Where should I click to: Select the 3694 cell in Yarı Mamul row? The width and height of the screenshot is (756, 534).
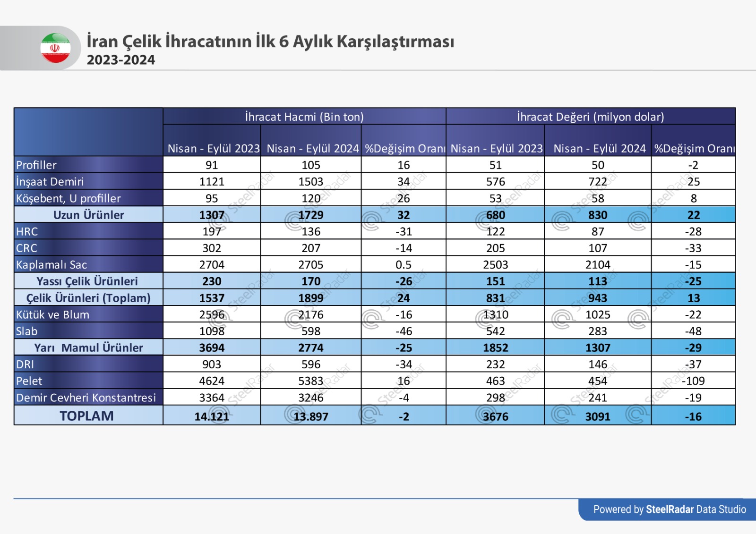(x=212, y=348)
